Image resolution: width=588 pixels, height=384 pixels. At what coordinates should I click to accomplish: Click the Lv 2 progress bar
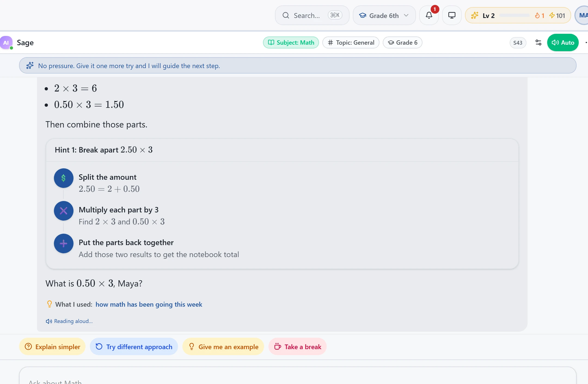[514, 16]
